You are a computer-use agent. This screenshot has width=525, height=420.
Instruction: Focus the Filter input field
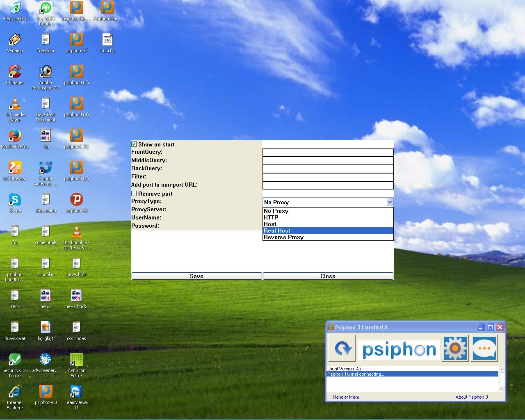[x=328, y=177]
